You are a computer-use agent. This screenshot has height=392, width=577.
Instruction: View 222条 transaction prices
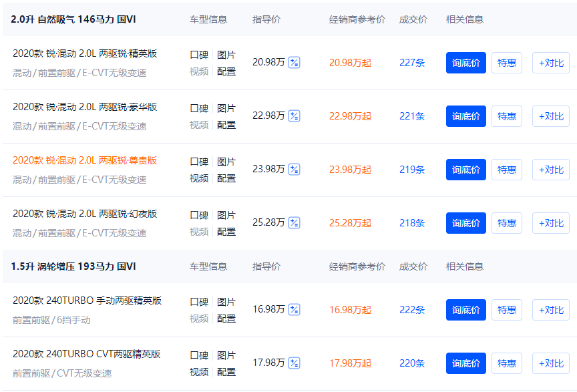click(412, 310)
